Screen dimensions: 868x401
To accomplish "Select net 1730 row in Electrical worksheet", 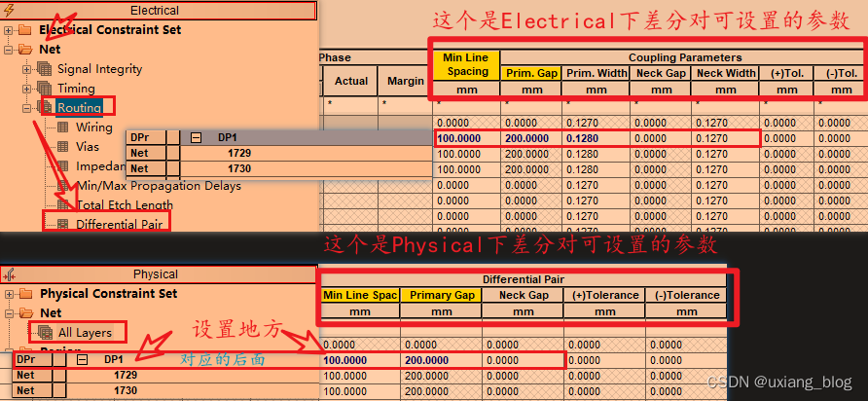I will (x=279, y=169).
